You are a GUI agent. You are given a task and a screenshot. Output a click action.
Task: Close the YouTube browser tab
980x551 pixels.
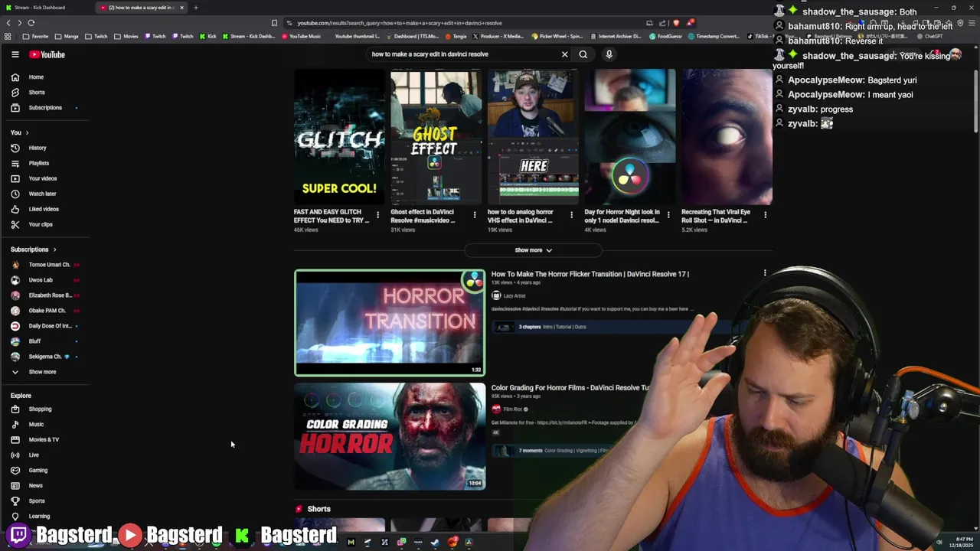coord(181,8)
